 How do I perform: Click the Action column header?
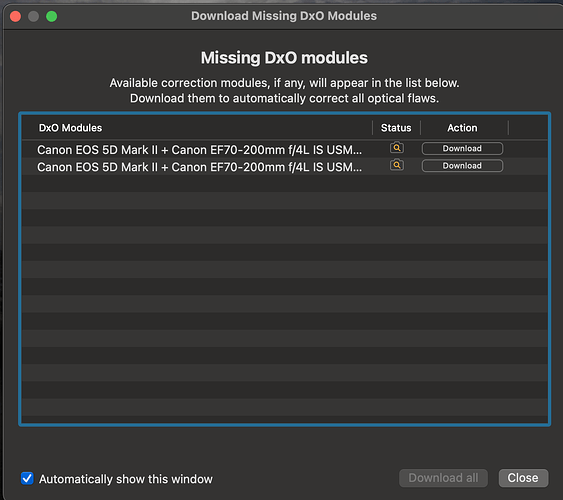(462, 128)
